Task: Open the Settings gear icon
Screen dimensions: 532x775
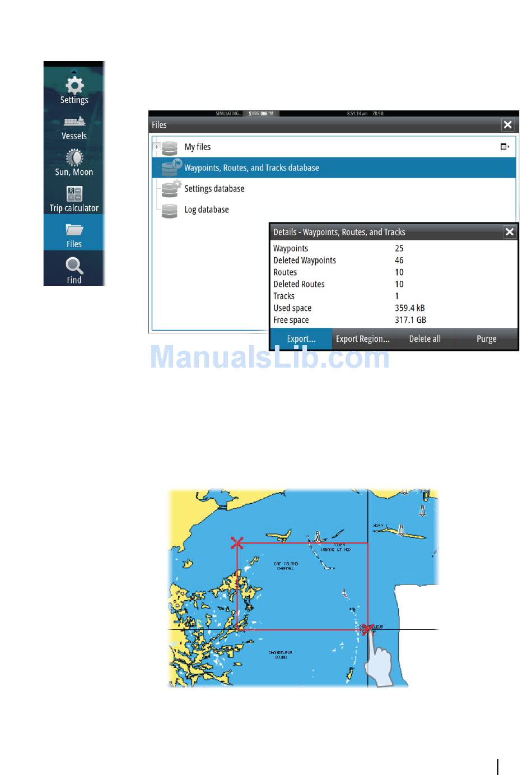Action: (x=74, y=85)
